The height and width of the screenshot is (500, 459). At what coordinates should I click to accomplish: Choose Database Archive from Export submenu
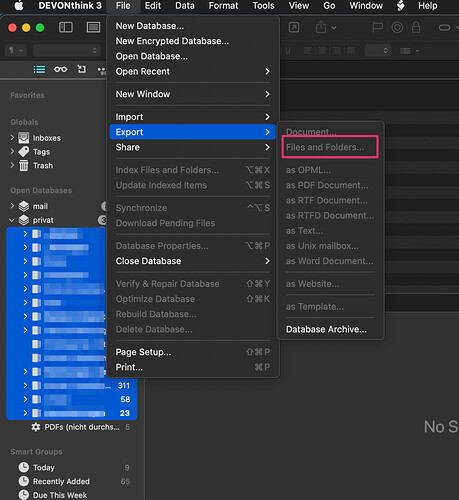coord(326,329)
